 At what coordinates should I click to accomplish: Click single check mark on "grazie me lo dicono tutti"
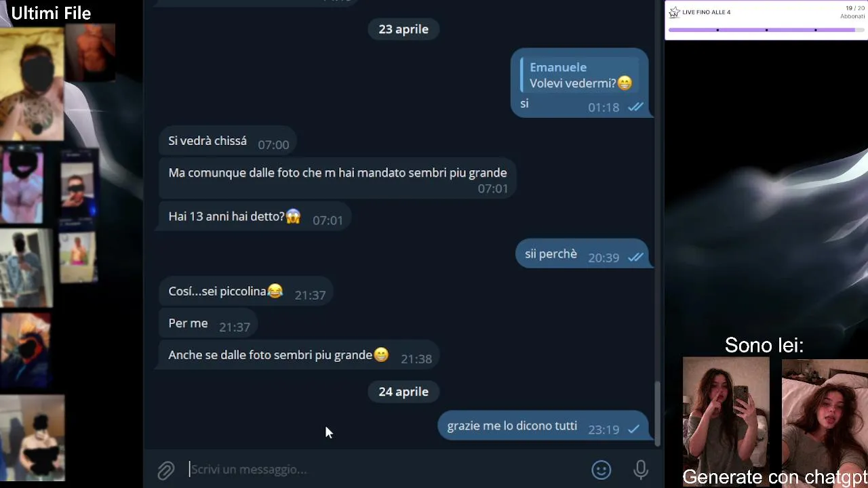[x=634, y=429]
